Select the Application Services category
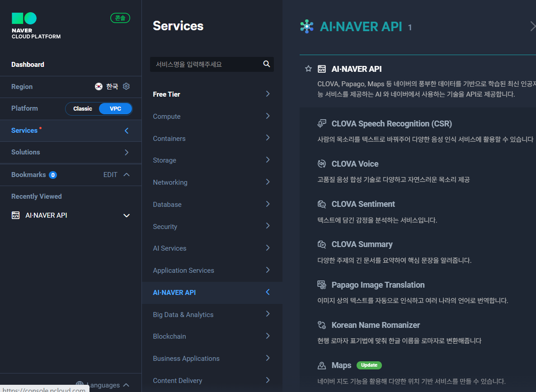This screenshot has width=536, height=392. point(212,271)
